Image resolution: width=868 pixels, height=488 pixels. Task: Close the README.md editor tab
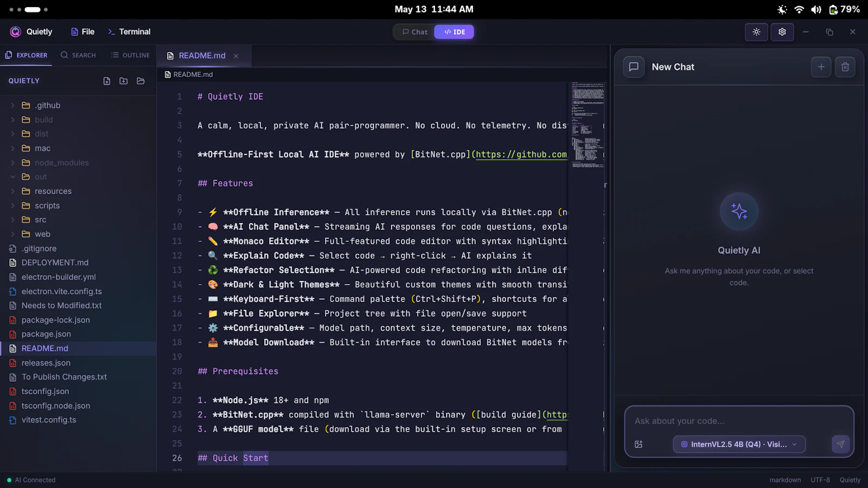click(x=236, y=56)
